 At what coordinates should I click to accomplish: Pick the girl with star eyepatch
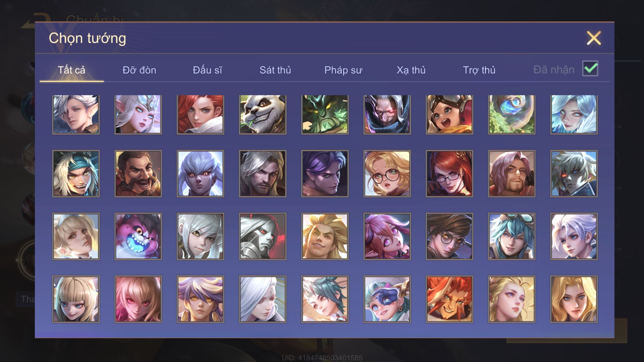(x=387, y=299)
